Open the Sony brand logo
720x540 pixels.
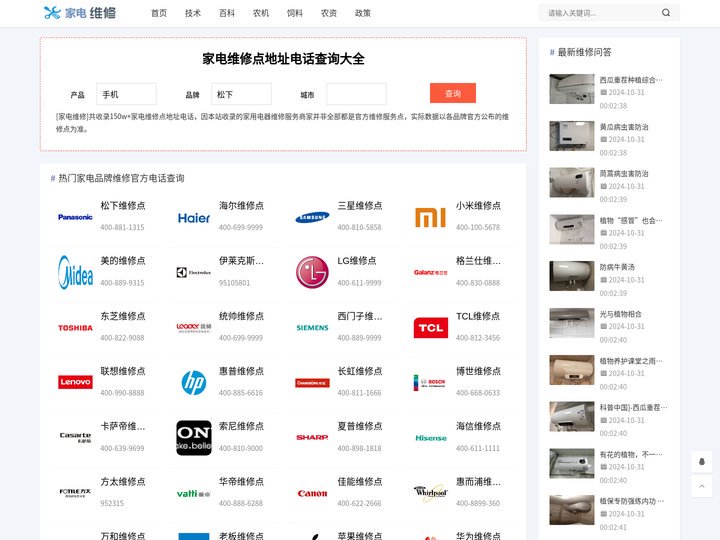194,438
